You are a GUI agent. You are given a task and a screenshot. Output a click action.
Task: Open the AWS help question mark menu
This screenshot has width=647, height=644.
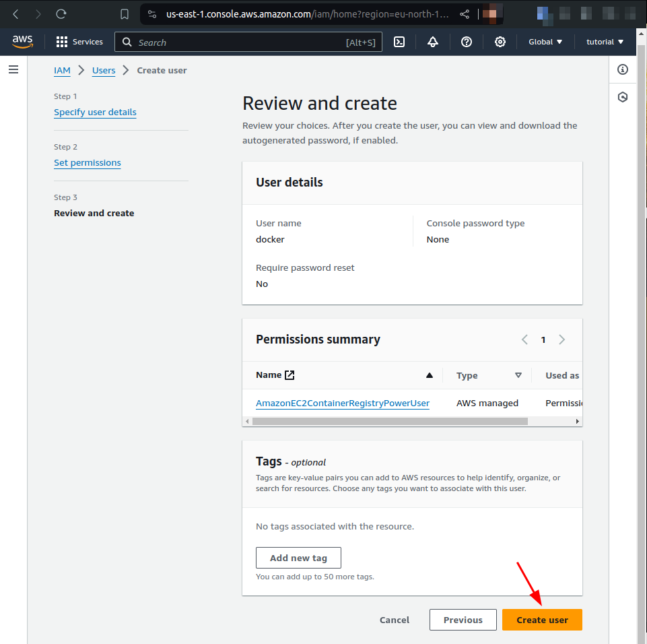pos(467,42)
